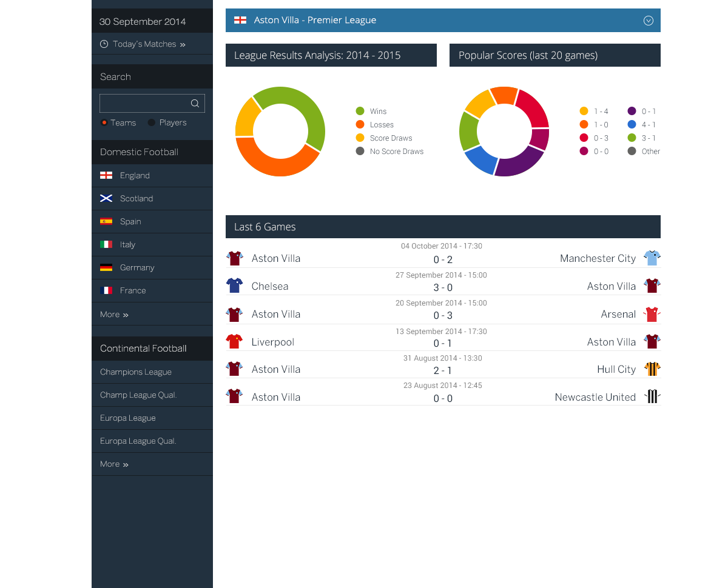Viewport: 728px width, 588px height.
Task: Click the 23 August 2014 - 12:45 date
Action: pos(443,386)
